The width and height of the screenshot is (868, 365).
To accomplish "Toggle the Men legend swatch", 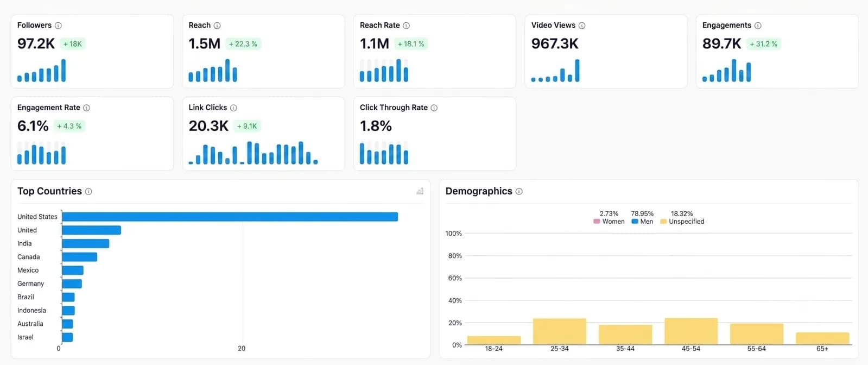I will (635, 222).
